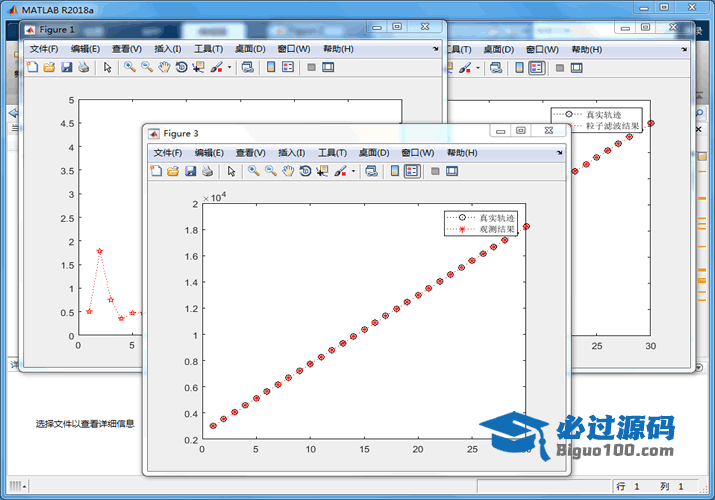Image resolution: width=715 pixels, height=500 pixels.
Task: Click Link Plot icon in Figure 2
Action: click(x=496, y=67)
